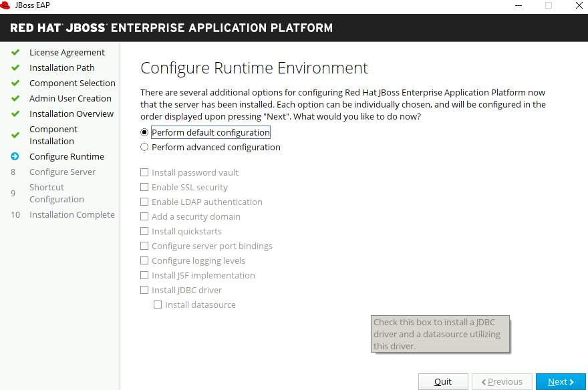
Task: Click the green checkmark beside Installation Path
Action: point(15,68)
